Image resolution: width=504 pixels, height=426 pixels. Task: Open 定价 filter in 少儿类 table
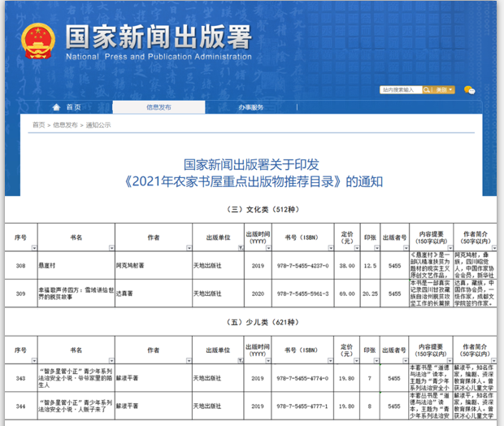357,361
